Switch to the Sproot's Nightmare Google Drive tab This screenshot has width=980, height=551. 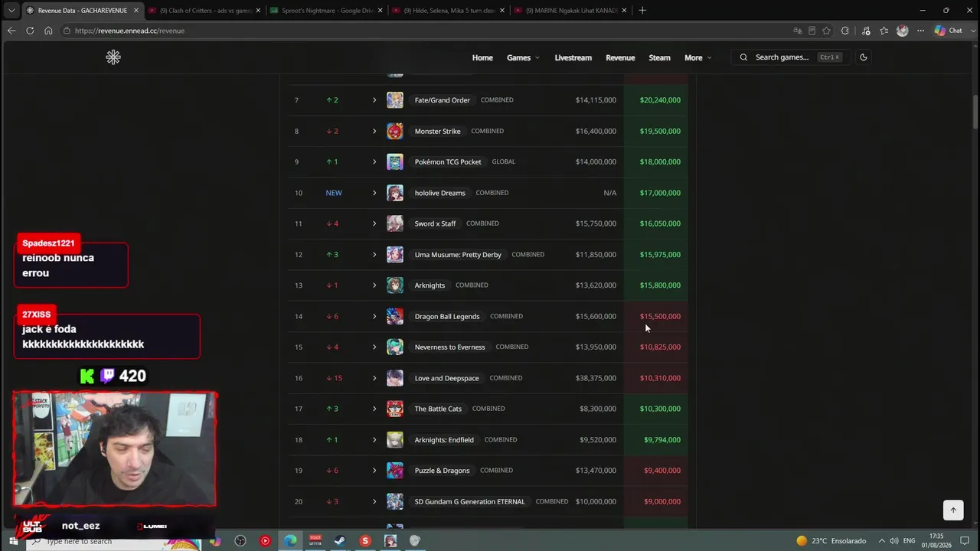(x=327, y=11)
